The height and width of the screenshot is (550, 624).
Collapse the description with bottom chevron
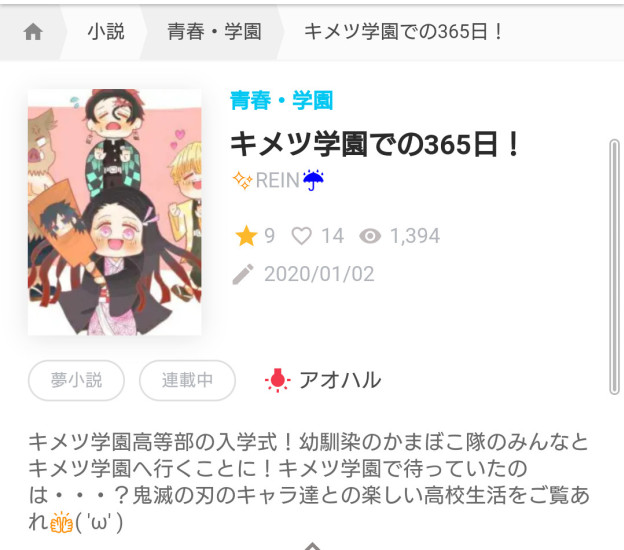coord(313,546)
